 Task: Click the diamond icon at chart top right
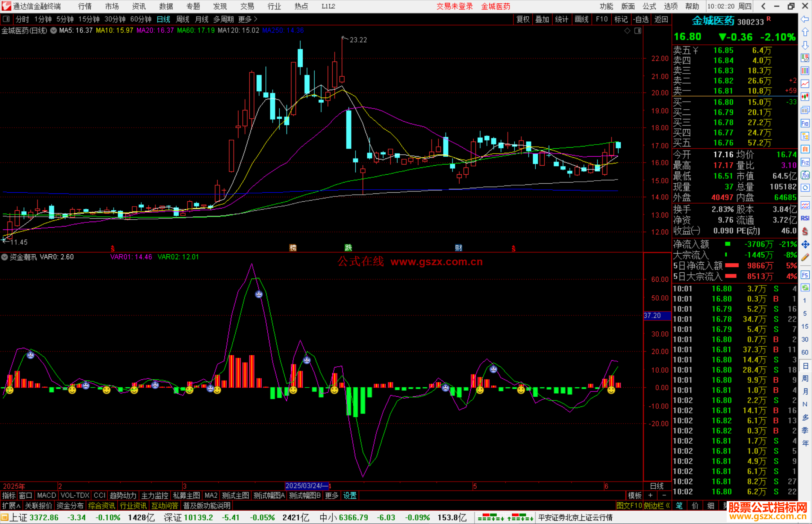click(627, 31)
